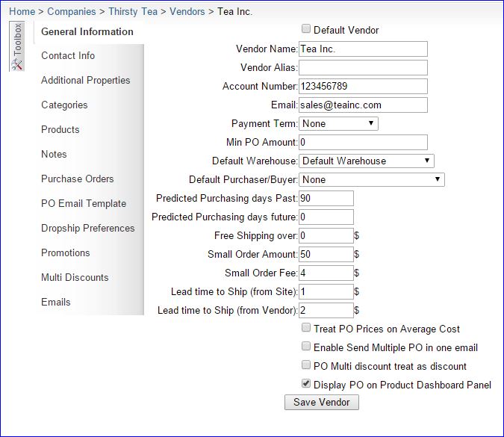This screenshot has height=437, width=504.
Task: Click the Email field with sales@teainc.com
Action: (x=363, y=105)
